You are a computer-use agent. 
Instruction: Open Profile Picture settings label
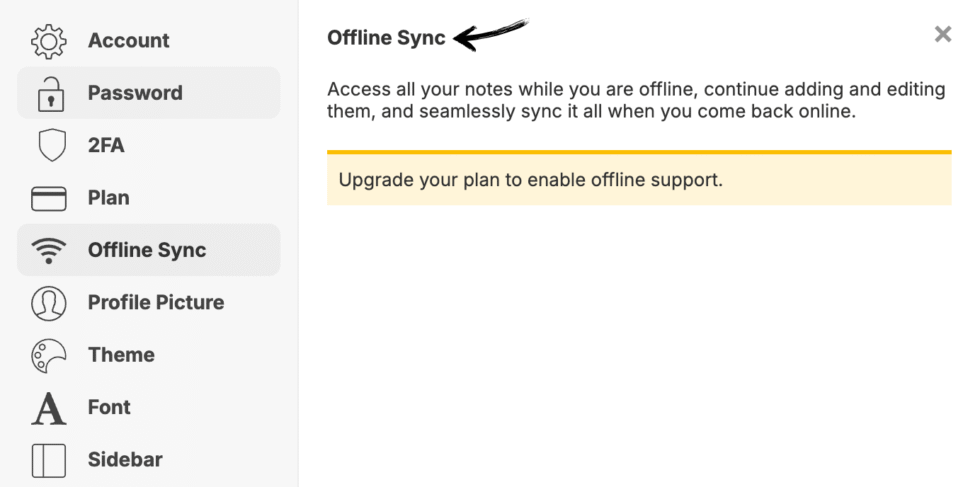click(x=156, y=302)
